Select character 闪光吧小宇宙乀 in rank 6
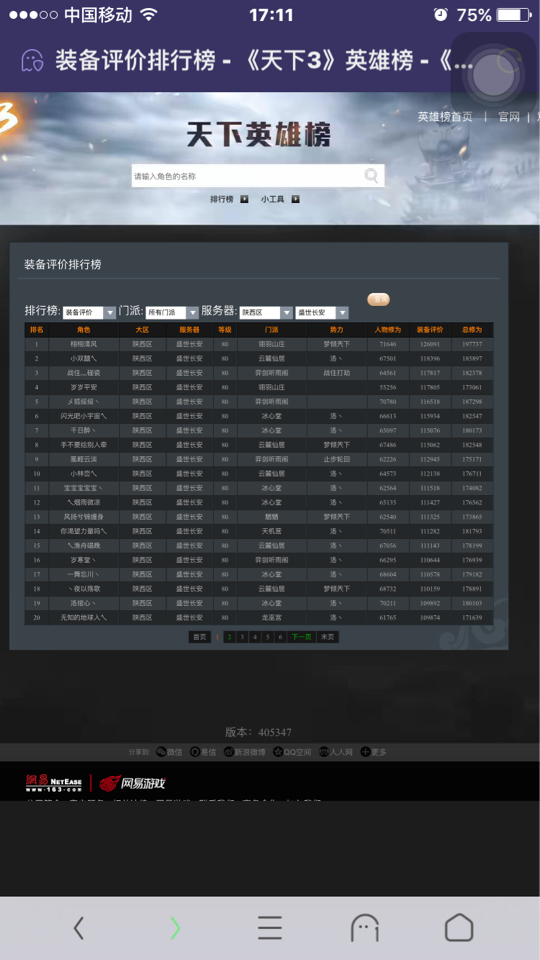The width and height of the screenshot is (540, 960). (84, 416)
